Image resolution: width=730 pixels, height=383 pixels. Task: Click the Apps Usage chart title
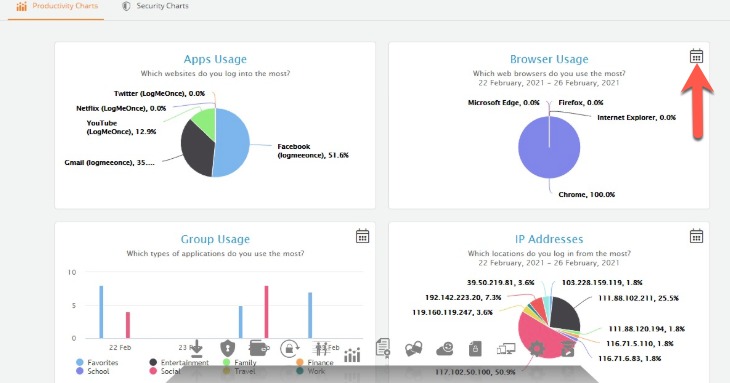coord(215,59)
